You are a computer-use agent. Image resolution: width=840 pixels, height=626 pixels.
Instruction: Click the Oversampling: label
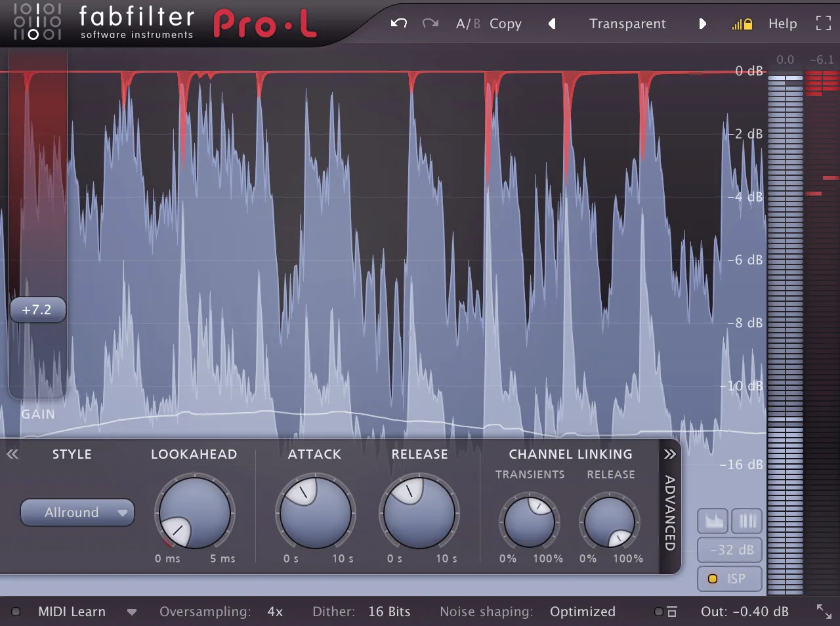point(205,612)
